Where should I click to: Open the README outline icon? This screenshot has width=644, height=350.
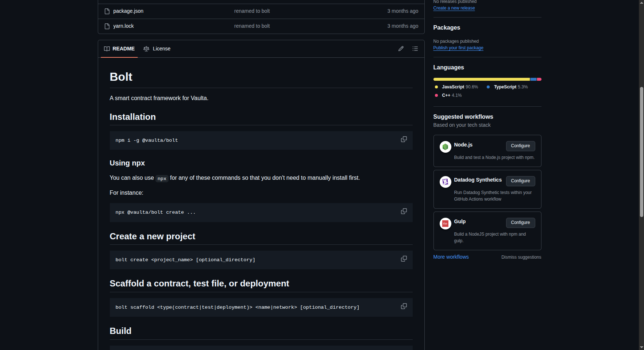click(415, 49)
